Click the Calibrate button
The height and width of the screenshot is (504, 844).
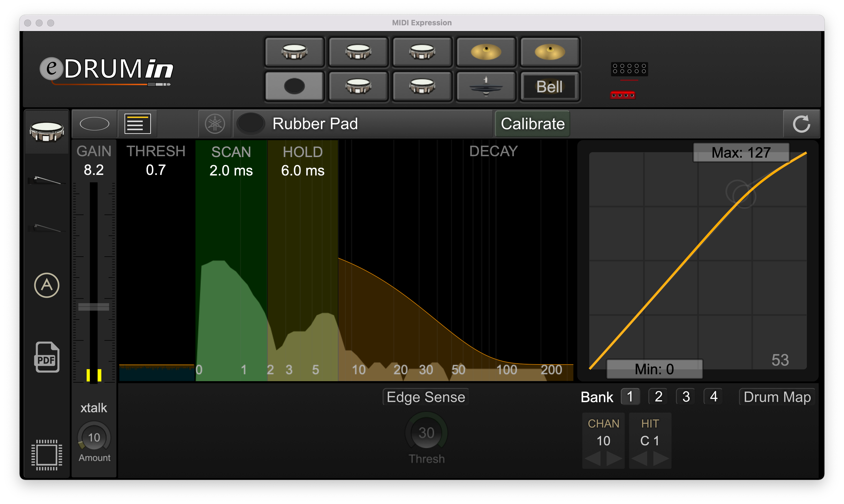(533, 124)
